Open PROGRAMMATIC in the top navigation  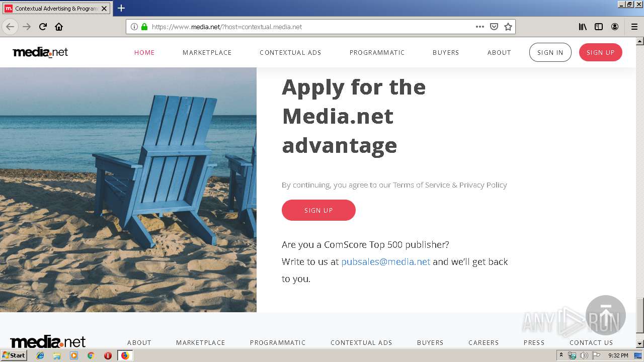tap(377, 52)
